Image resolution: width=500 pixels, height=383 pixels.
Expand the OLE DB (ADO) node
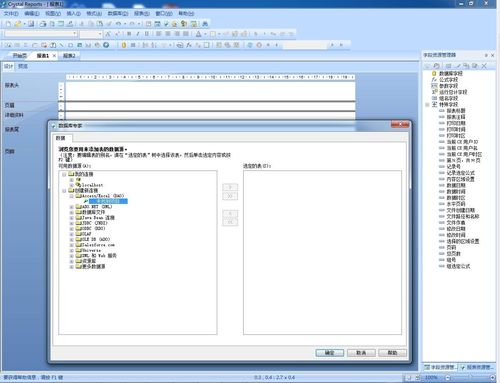[71, 240]
